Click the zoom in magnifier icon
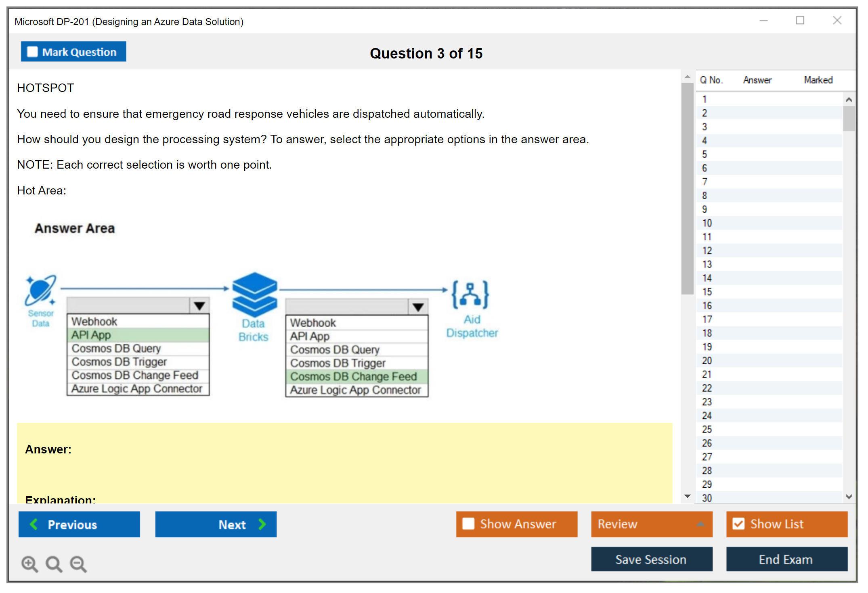 pyautogui.click(x=29, y=564)
